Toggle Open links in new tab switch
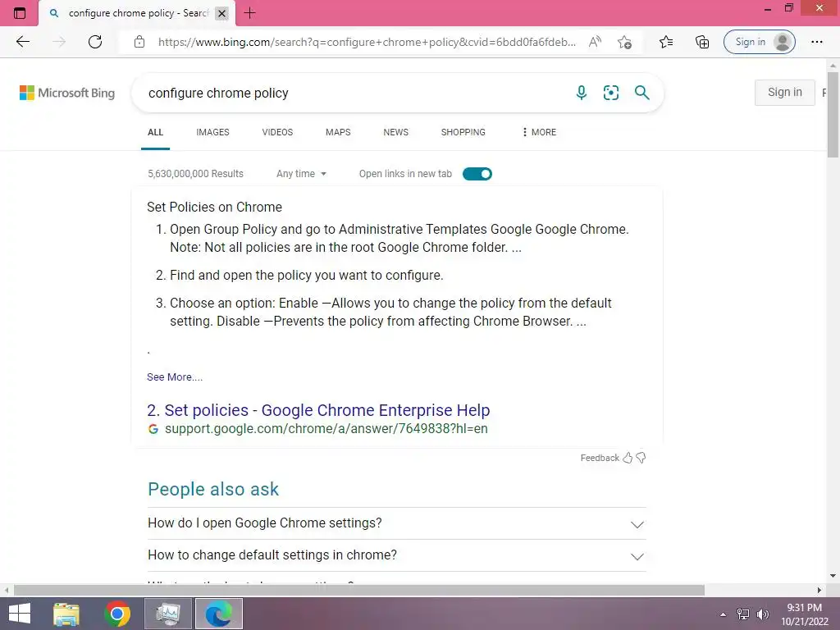Screen dimensions: 840x630 tap(477, 174)
